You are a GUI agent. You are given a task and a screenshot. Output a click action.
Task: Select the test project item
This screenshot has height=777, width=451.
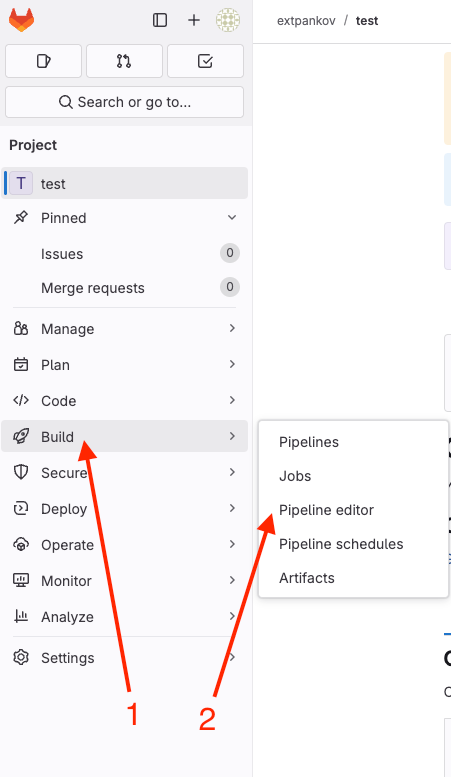pos(124,183)
